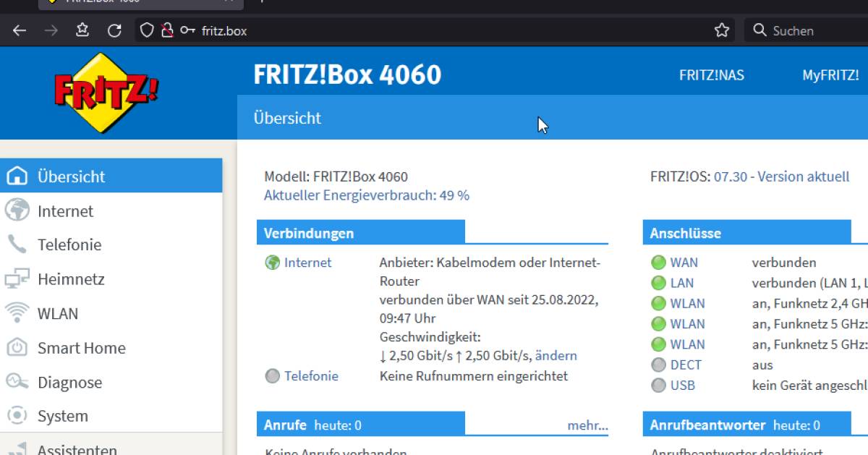Viewport: 868px width, 455px height.
Task: Click the Heimnetz network icon
Action: click(x=16, y=279)
